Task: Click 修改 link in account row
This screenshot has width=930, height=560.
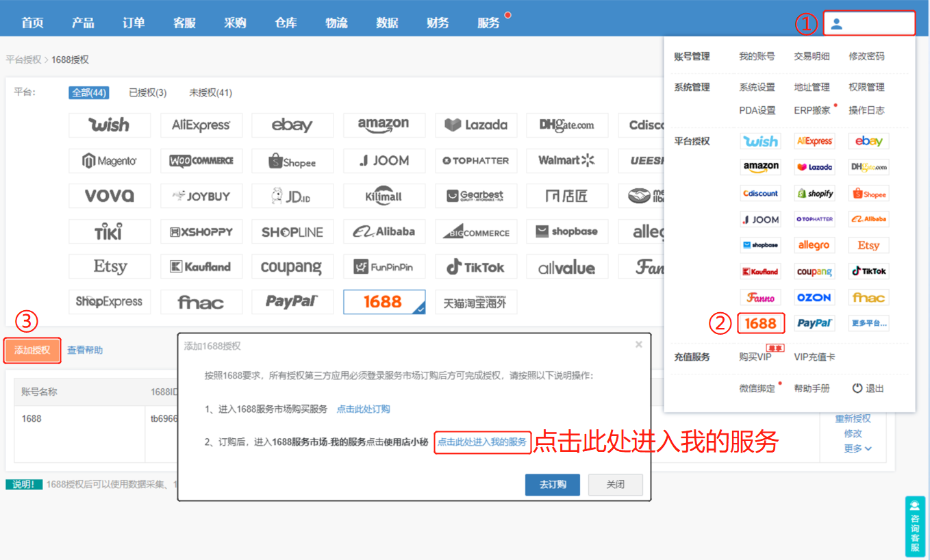Action: tap(853, 434)
